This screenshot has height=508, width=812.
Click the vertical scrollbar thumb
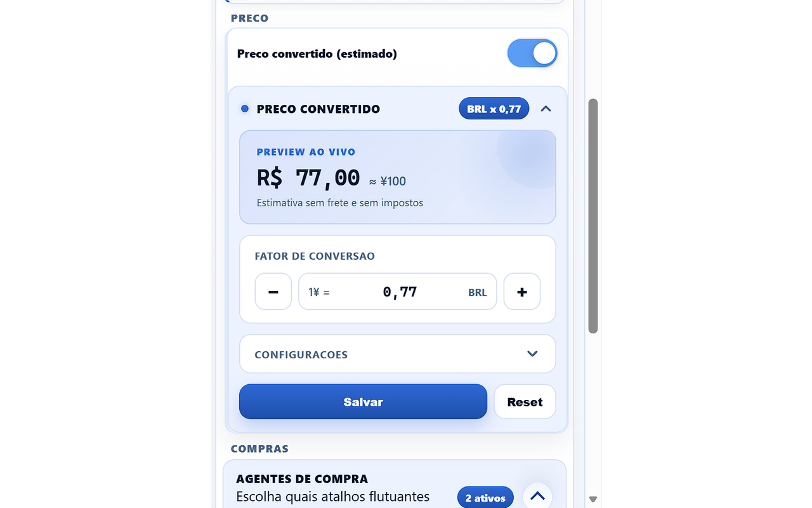[x=593, y=216]
